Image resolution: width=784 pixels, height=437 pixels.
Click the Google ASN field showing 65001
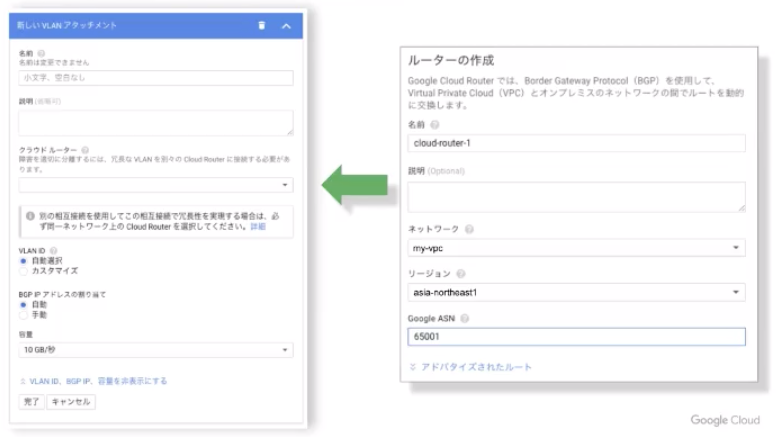[x=576, y=336]
